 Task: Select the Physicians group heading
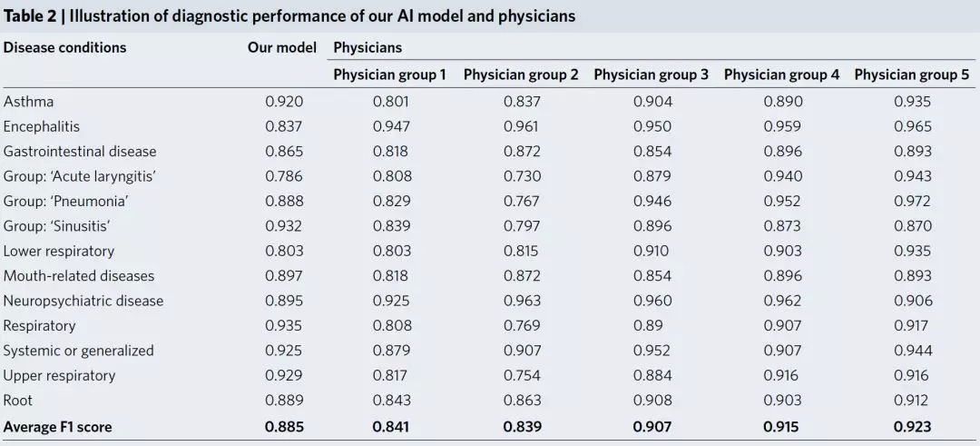click(x=367, y=47)
